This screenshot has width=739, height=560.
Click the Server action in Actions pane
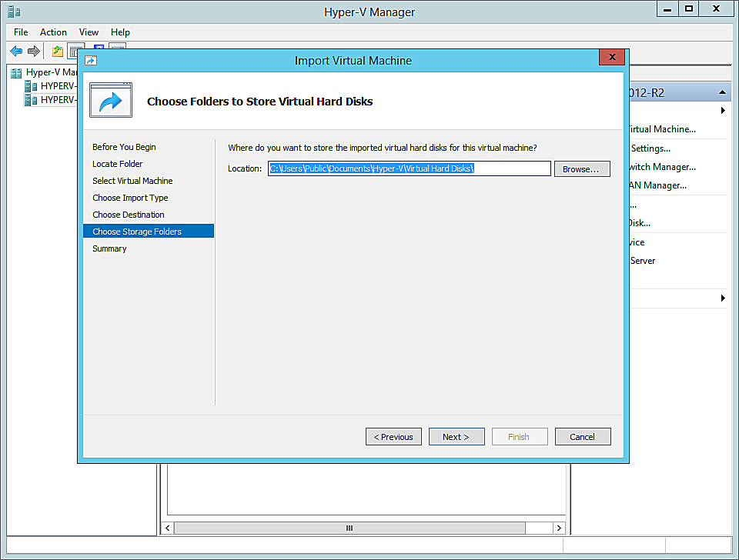tap(642, 261)
